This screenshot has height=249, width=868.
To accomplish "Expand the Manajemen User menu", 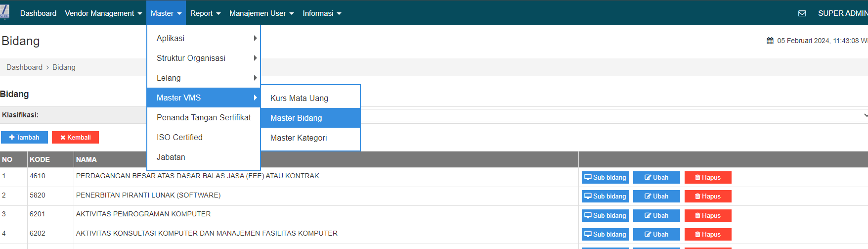I will click(261, 13).
